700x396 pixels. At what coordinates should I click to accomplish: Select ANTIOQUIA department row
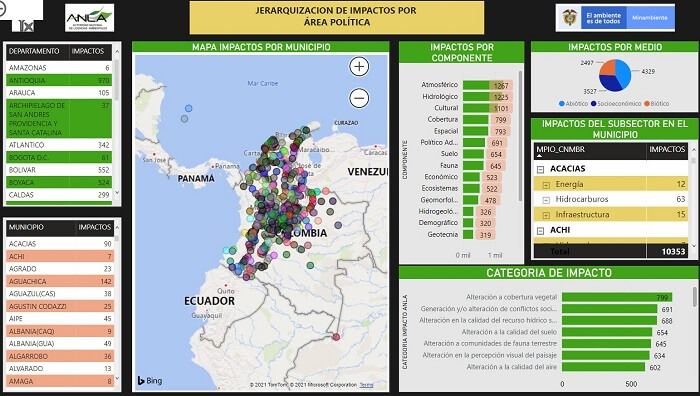coord(59,80)
